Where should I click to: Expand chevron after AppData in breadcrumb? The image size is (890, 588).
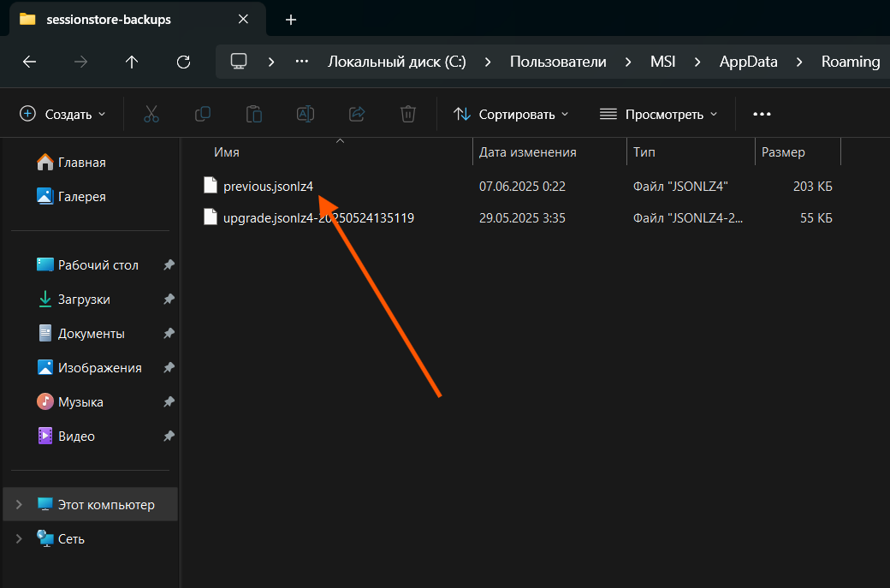tap(799, 62)
